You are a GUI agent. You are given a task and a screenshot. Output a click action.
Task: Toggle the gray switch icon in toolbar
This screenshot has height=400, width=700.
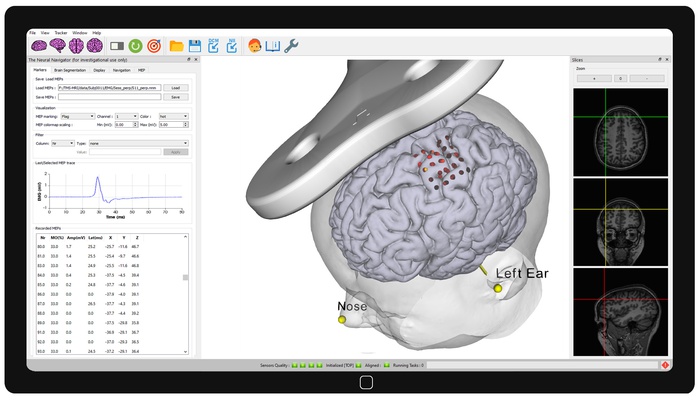(x=117, y=46)
